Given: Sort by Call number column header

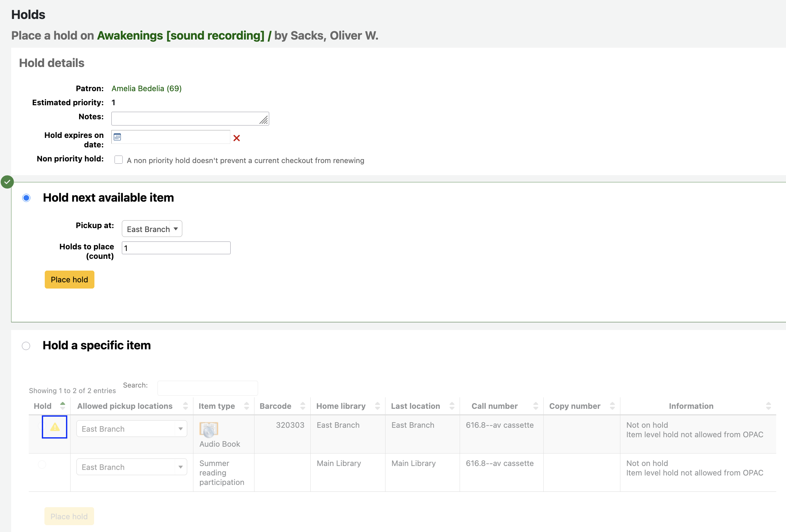Looking at the screenshot, I should [494, 406].
